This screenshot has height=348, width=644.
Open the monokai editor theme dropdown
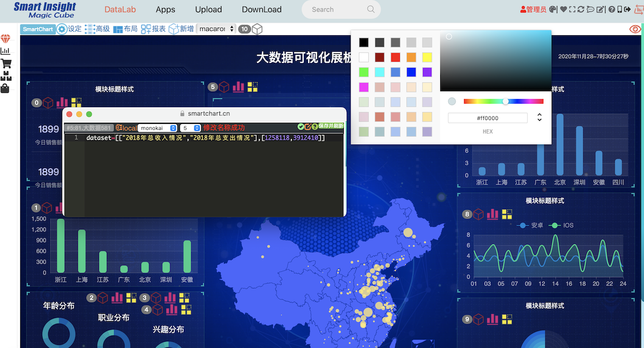pyautogui.click(x=158, y=127)
